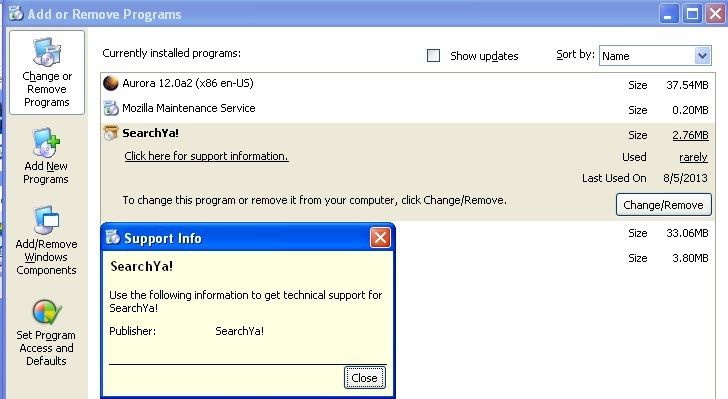This screenshot has width=728, height=399.
Task: Follow the Click here for support information link
Action: [206, 156]
